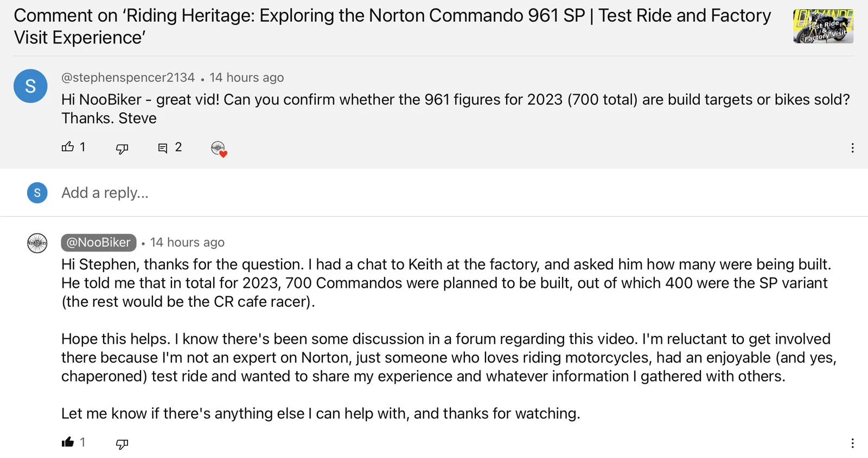This screenshot has width=868, height=458.
Task: Dislike NooBiker's reply using the thumbs down icon
Action: (122, 443)
